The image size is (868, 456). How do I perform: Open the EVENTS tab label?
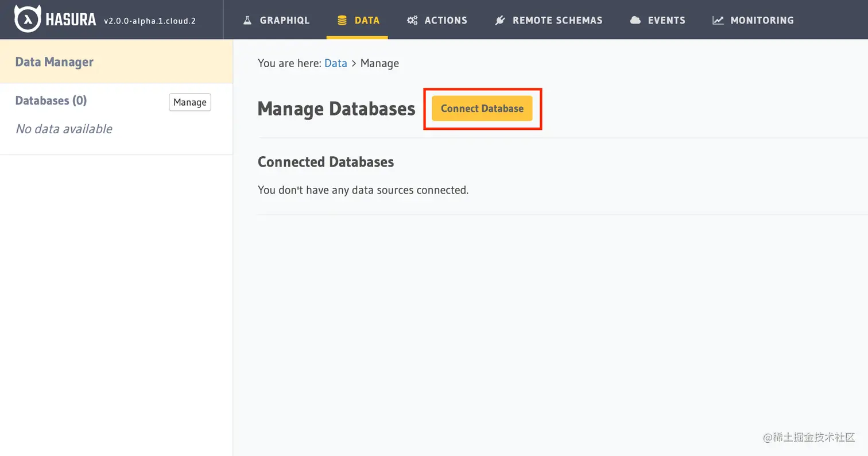666,20
